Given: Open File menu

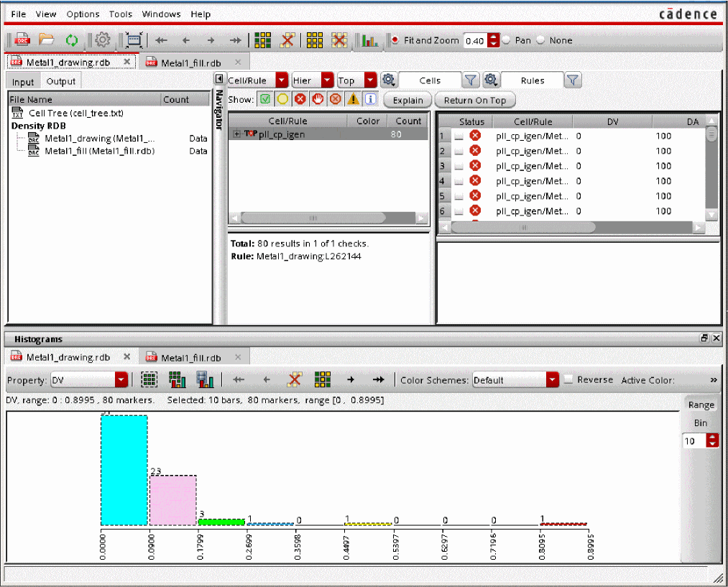Looking at the screenshot, I should 18,14.
